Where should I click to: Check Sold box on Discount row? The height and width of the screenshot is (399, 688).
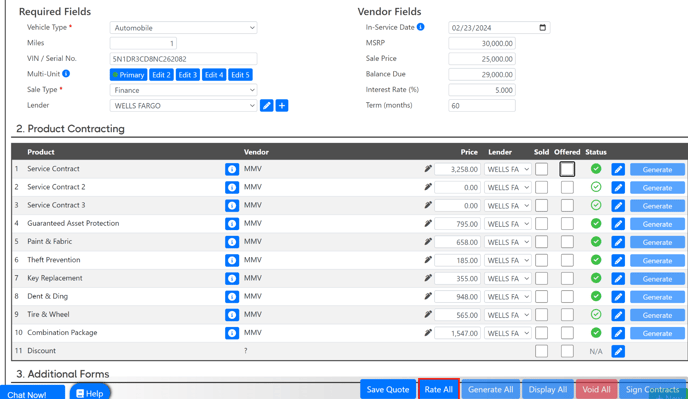pos(541,351)
